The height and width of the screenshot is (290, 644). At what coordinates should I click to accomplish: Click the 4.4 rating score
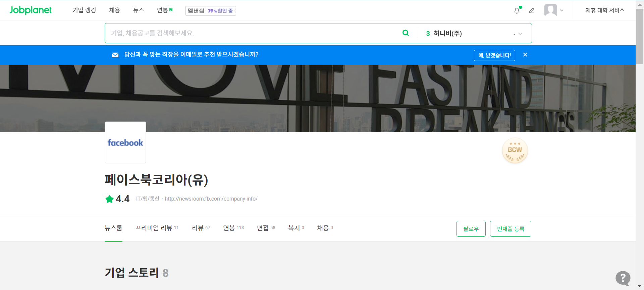coord(122,199)
